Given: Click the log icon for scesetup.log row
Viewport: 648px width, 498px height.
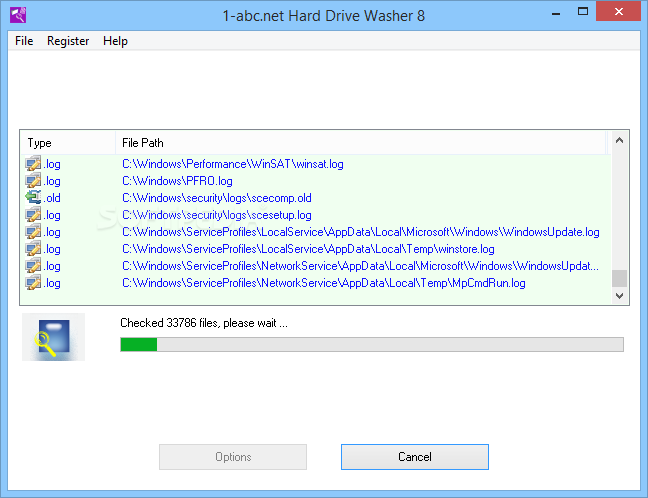Looking at the screenshot, I should point(33,215).
